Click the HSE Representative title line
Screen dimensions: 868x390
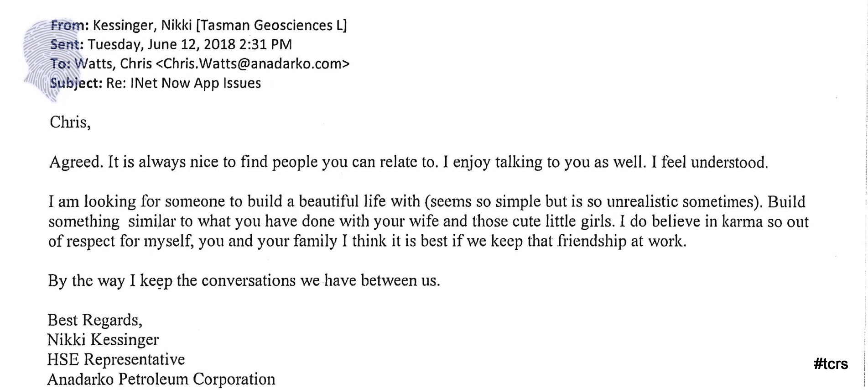[x=116, y=360]
